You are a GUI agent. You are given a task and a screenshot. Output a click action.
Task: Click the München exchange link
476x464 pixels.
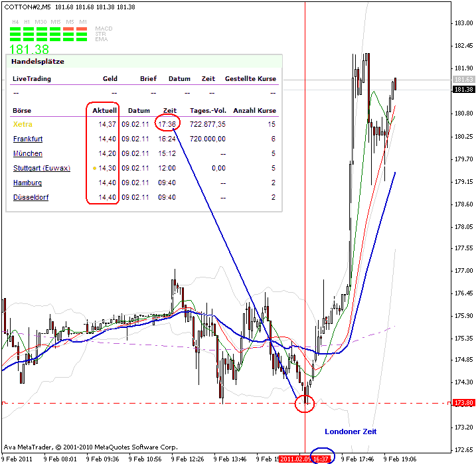(27, 154)
